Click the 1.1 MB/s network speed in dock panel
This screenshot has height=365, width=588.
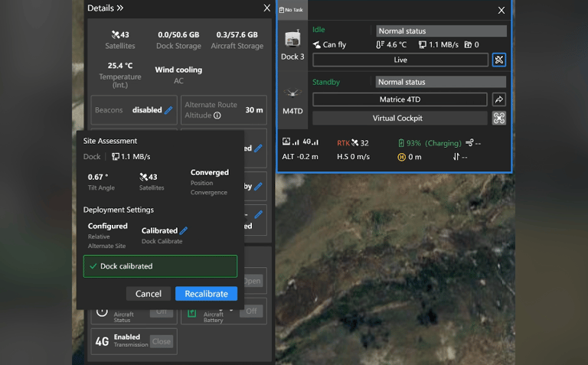click(x=439, y=44)
